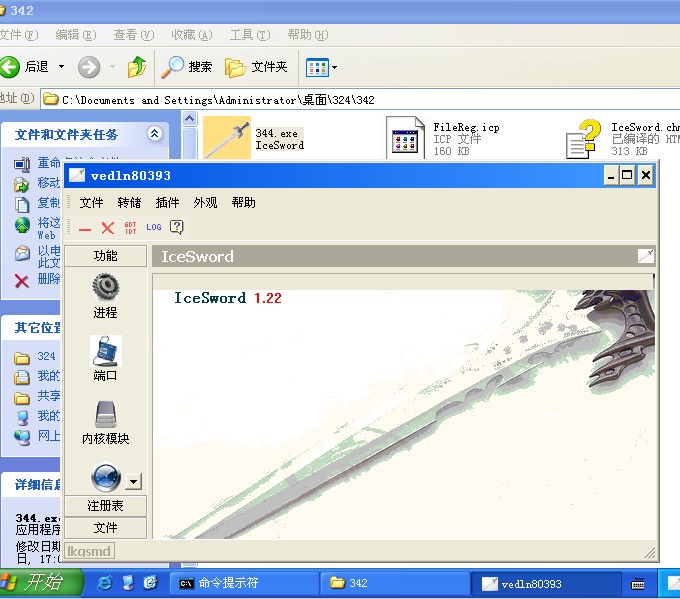Open dropdown arrow next to views button
The image size is (680, 599).
(x=334, y=68)
